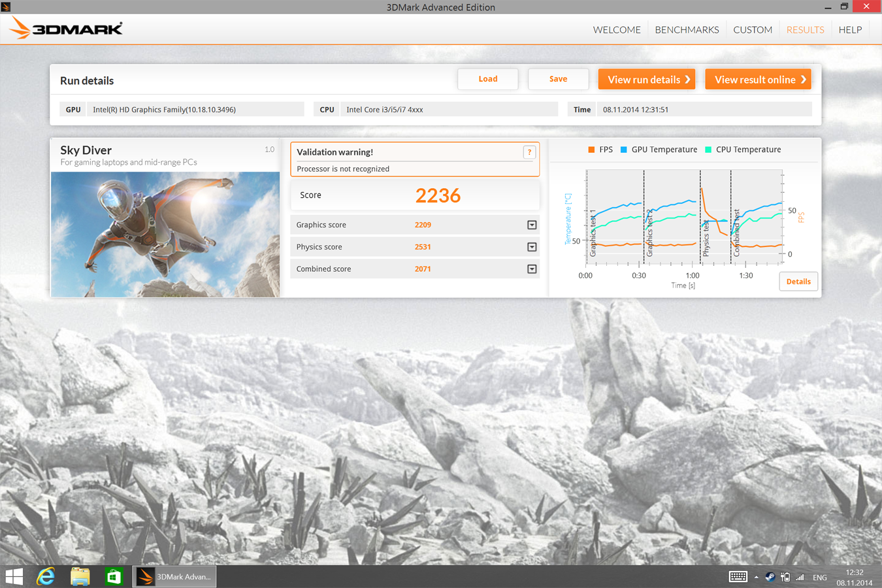The width and height of the screenshot is (882, 588).
Task: Click the Sky Diver benchmark thumbnail image
Action: (x=165, y=235)
